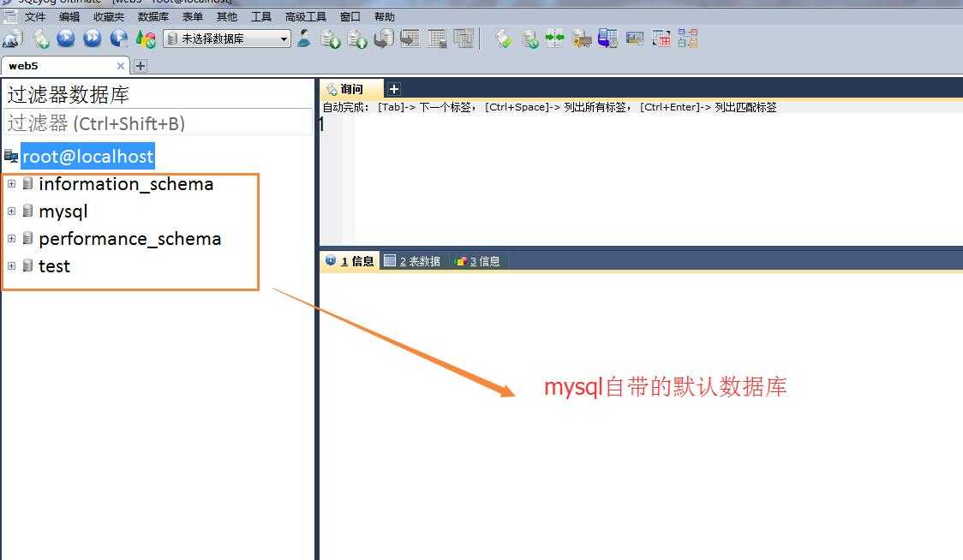
Task: Open the 窗口 menu
Action: pyautogui.click(x=350, y=16)
